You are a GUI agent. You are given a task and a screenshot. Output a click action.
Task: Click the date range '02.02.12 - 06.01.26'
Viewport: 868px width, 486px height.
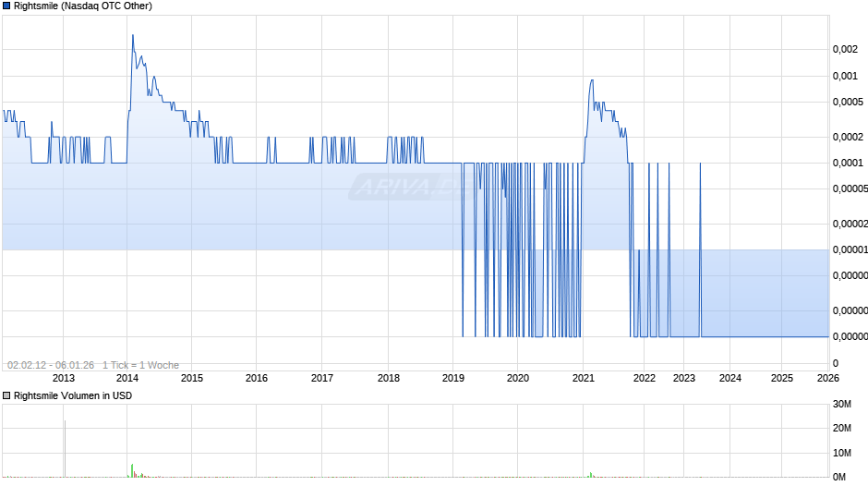(51, 365)
